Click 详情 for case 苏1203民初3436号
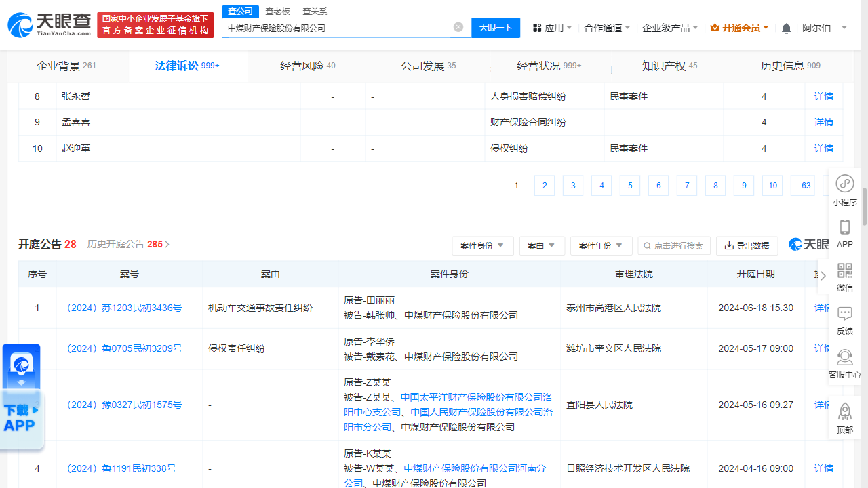Screen dimensions: 868x488 (x=821, y=308)
